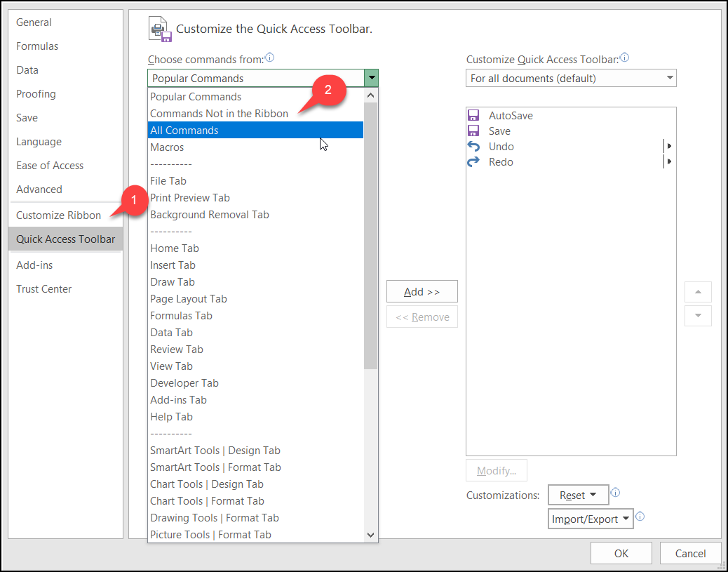
Task: Choose Commands Not in the Ribbon
Action: pos(219,114)
